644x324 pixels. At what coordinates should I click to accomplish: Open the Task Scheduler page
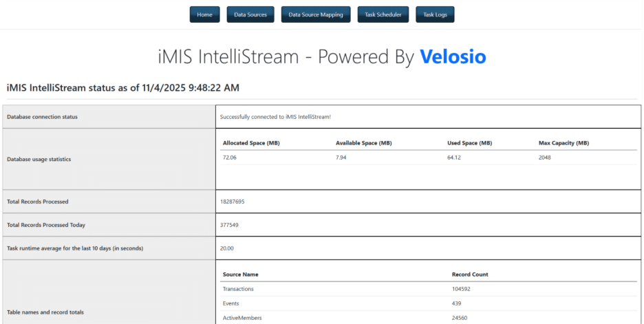(x=383, y=14)
